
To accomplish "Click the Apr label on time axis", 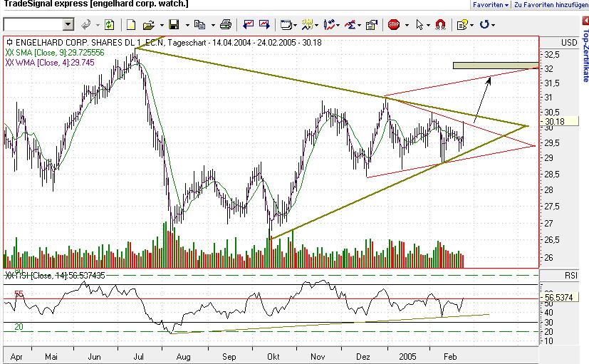I will (16, 356).
